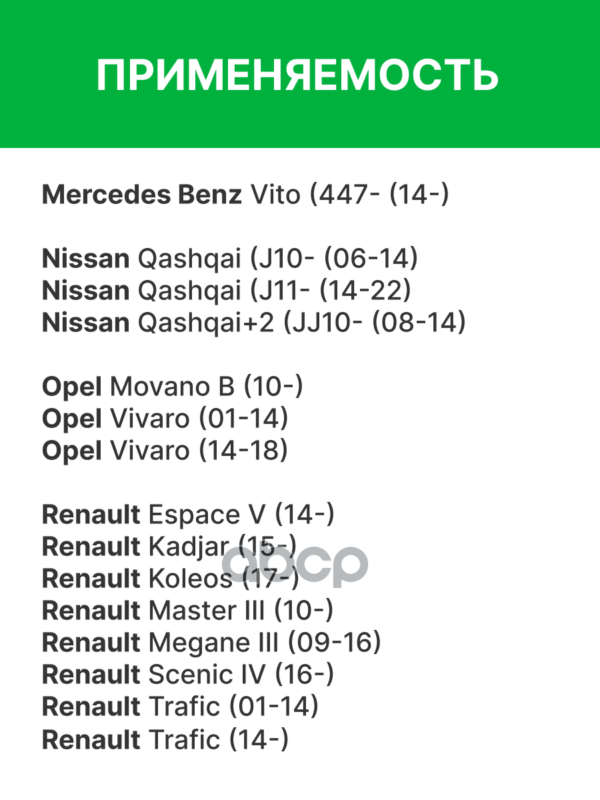This screenshot has height=800, width=600.
Task: Click the Nissan Qashqai+2 (JJ10- (08-14) line
Action: pos(254,323)
